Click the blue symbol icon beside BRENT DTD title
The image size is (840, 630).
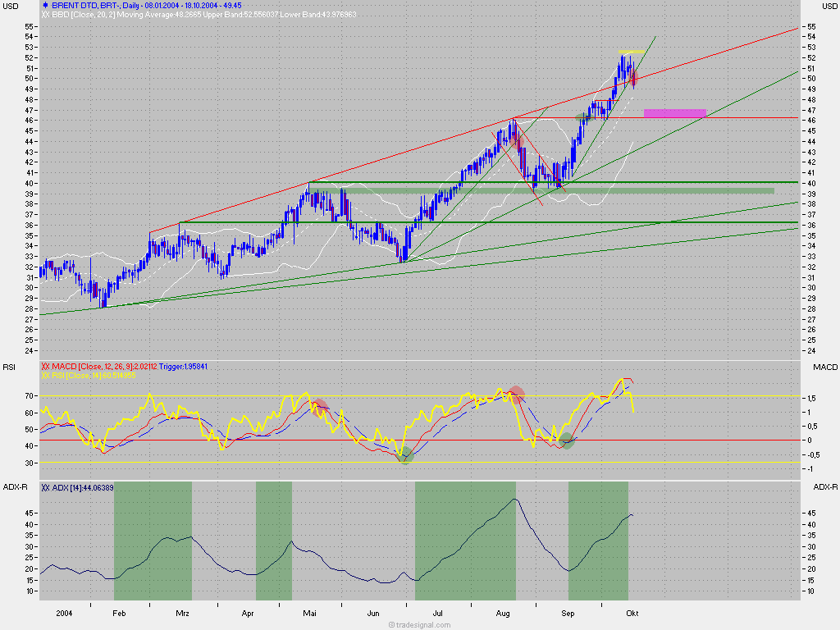coord(46,6)
